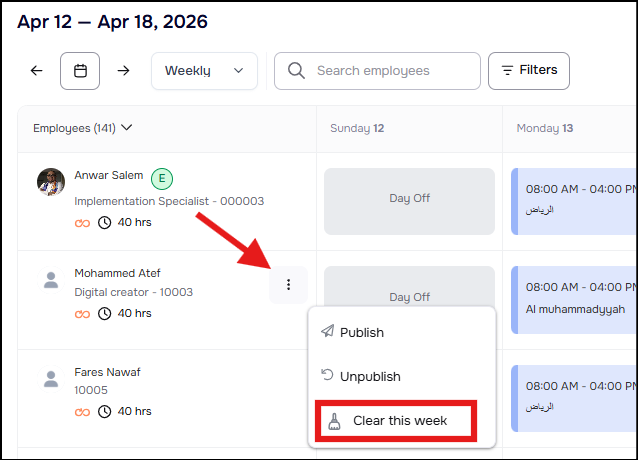Click Mohammed Atef's avatar placeholder icon
This screenshot has width=638, height=460.
click(51, 280)
